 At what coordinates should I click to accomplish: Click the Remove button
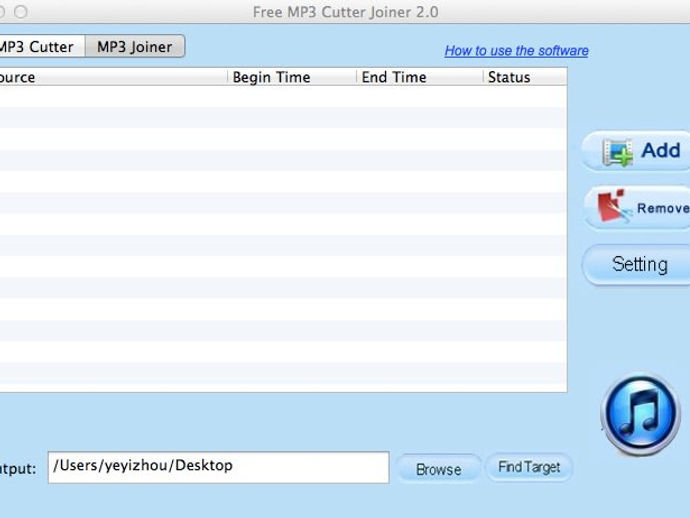(637, 208)
